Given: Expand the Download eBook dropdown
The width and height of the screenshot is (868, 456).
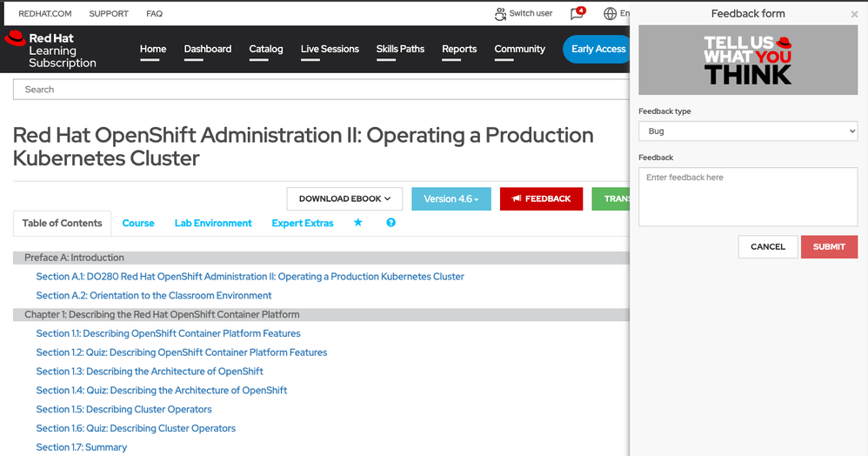Looking at the screenshot, I should pos(344,198).
